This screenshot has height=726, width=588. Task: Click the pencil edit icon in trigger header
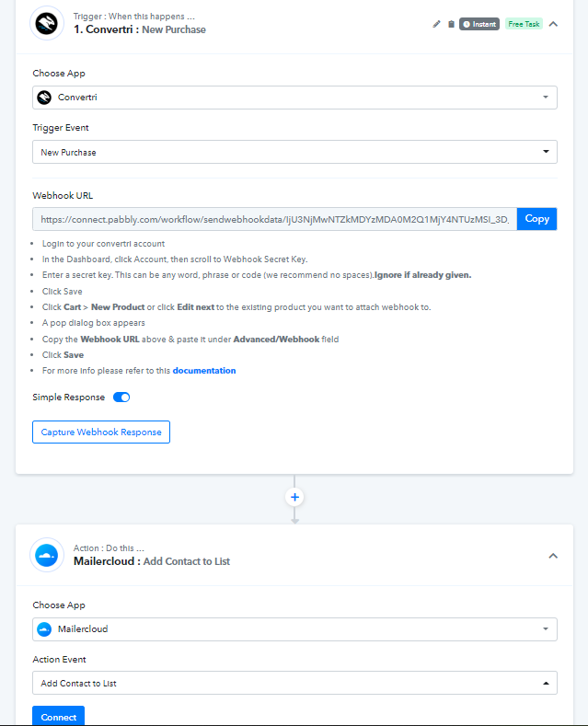coord(436,24)
